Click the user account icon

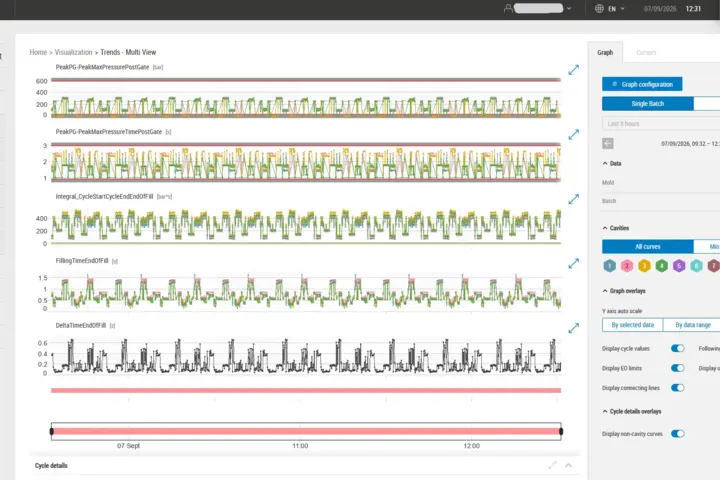tap(508, 8)
